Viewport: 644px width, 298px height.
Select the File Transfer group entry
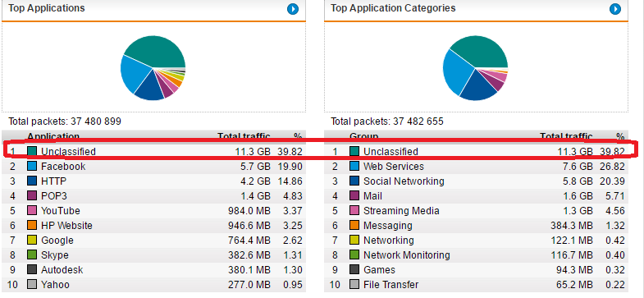391,285
